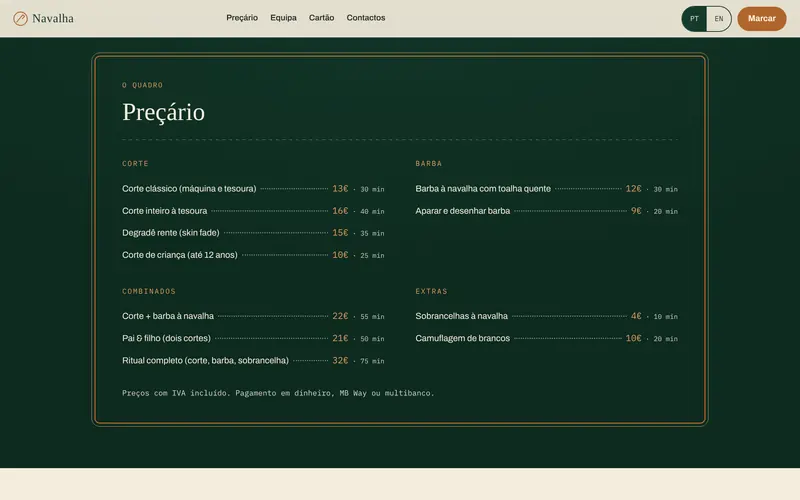The width and height of the screenshot is (800, 500).
Task: Click the 10€ price of Corte de criança
Action: [340, 255]
